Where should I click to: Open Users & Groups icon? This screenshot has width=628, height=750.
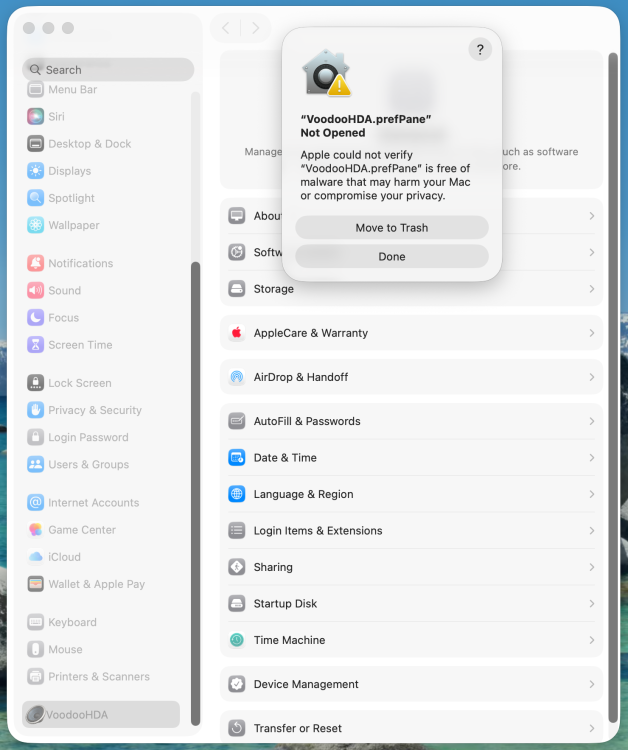[x=35, y=464]
